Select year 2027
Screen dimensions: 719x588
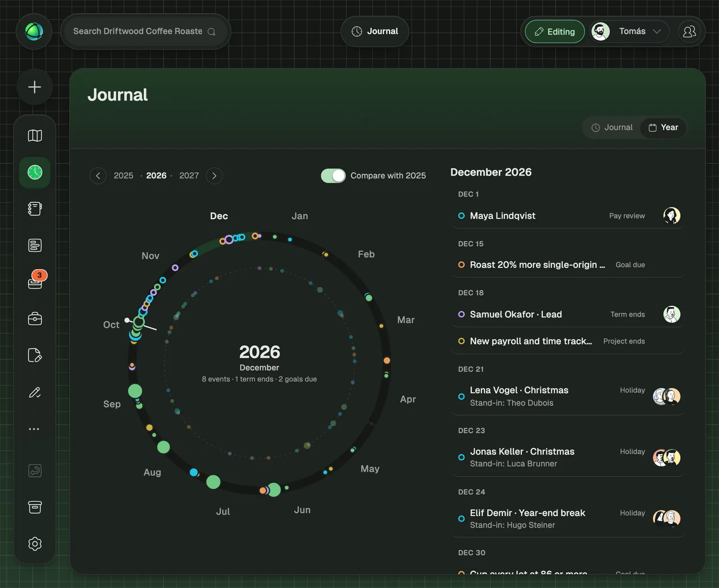(x=189, y=176)
